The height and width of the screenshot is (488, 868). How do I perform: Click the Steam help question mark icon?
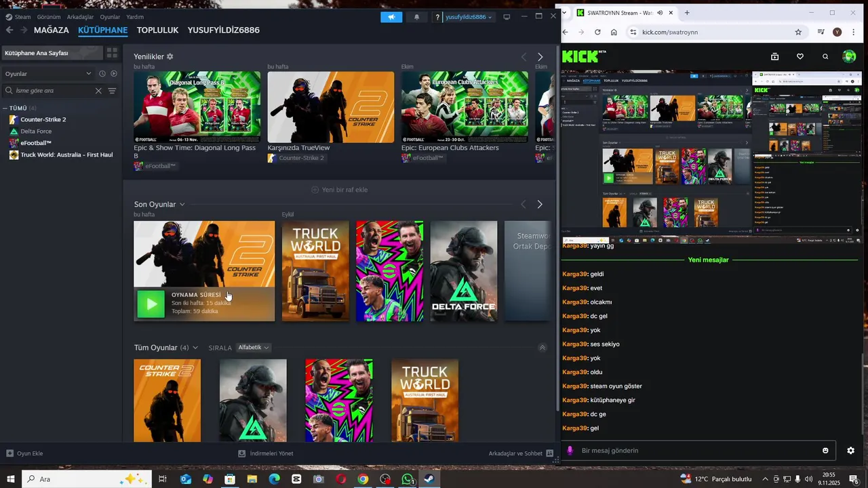[x=437, y=17]
